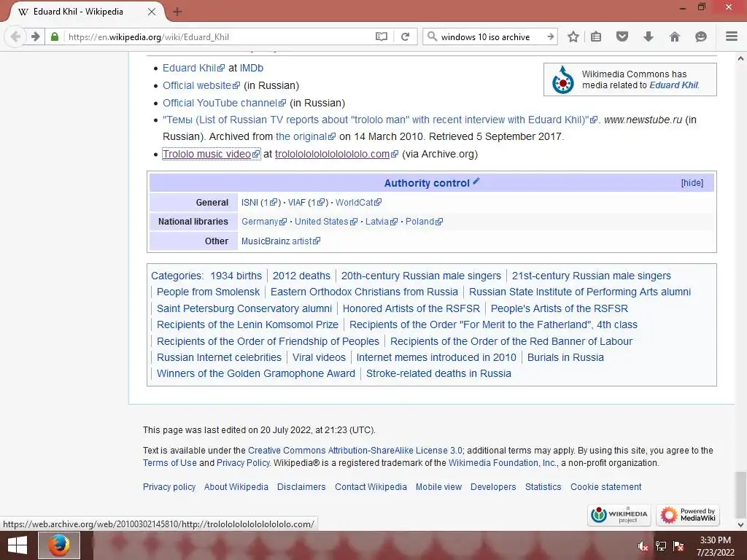
Task: Open the footer Privacy policy link
Action: coord(169,486)
